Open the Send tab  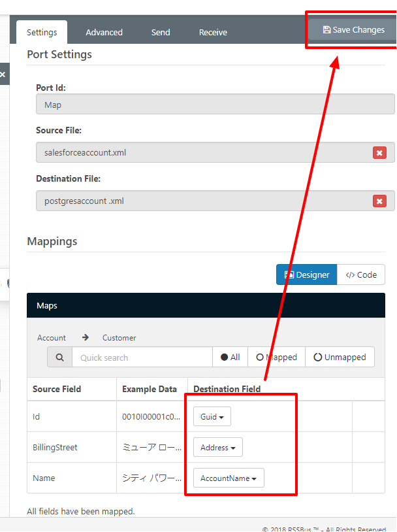[161, 32]
